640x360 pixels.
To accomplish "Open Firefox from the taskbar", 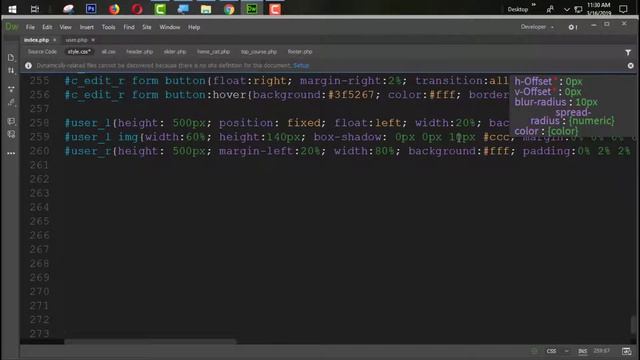I will [x=114, y=9].
